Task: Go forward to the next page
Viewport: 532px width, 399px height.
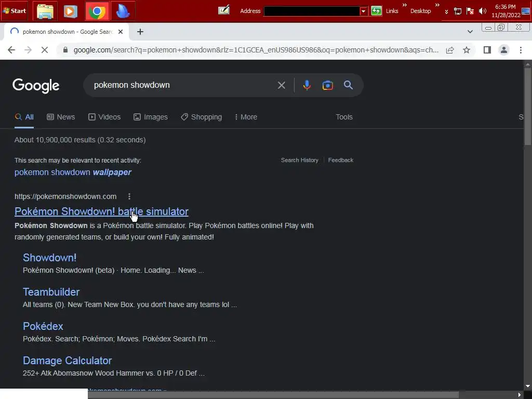Action: 28,50
